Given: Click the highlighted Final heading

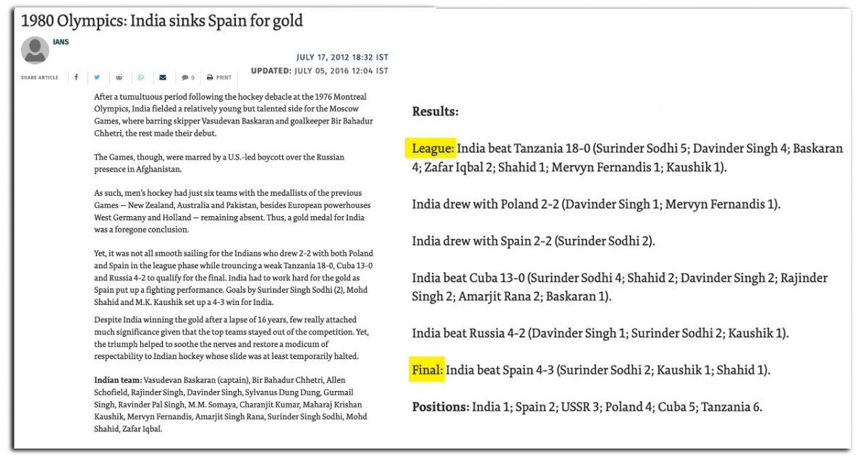Looking at the screenshot, I should click(426, 371).
